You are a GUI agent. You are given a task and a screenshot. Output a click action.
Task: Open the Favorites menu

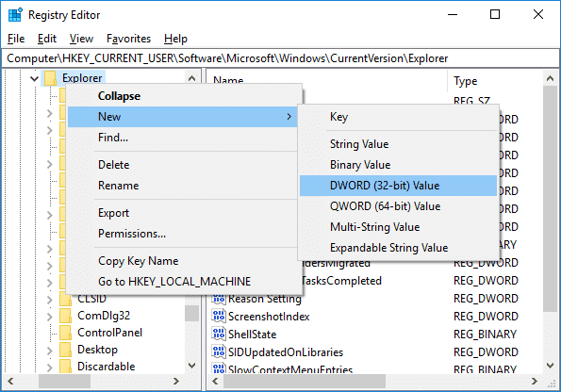129,39
